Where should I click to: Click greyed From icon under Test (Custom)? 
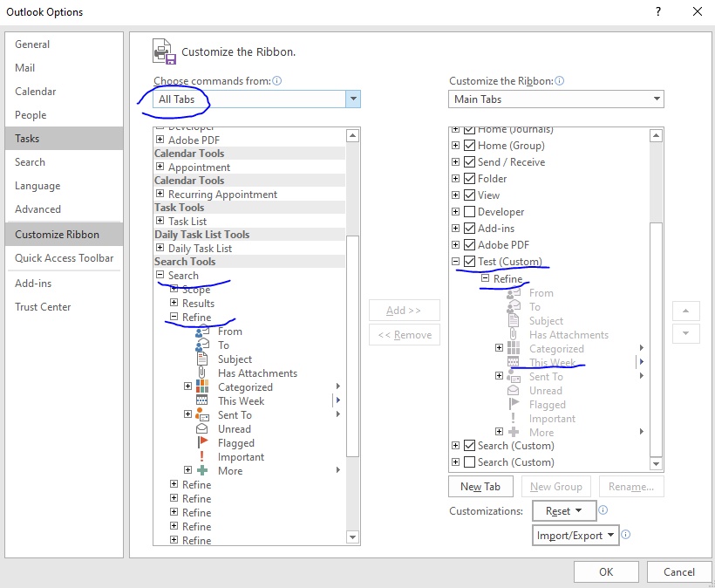click(514, 293)
